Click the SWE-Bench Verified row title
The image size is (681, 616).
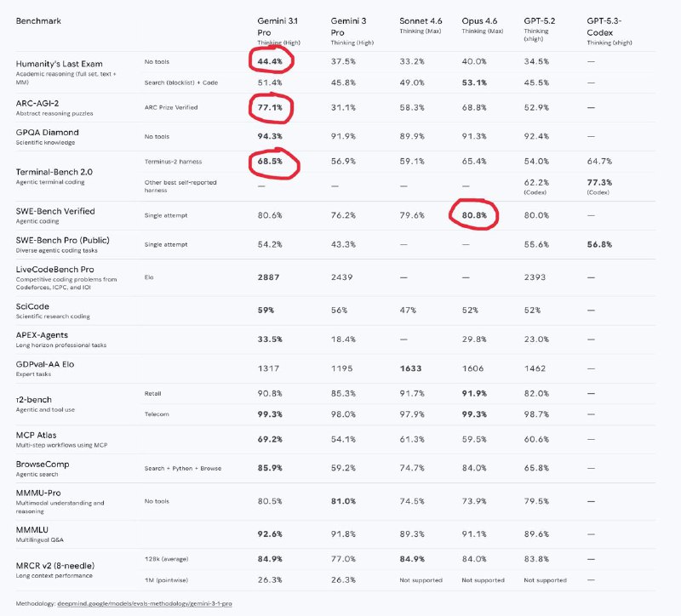(55, 211)
